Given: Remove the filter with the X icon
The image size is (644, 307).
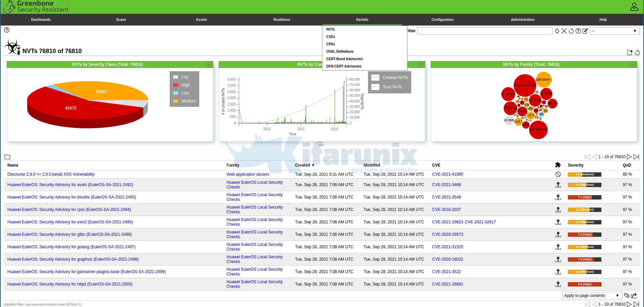Looking at the screenshot, I should pos(564,31).
